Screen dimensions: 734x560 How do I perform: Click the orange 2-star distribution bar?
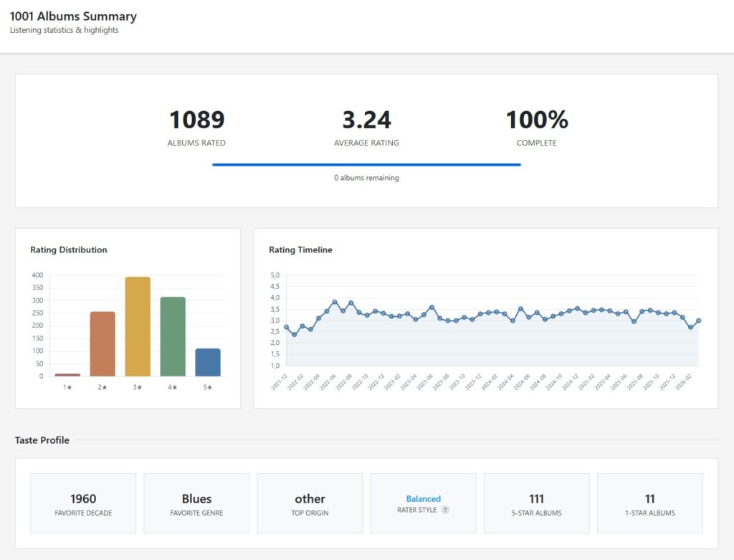tap(103, 344)
